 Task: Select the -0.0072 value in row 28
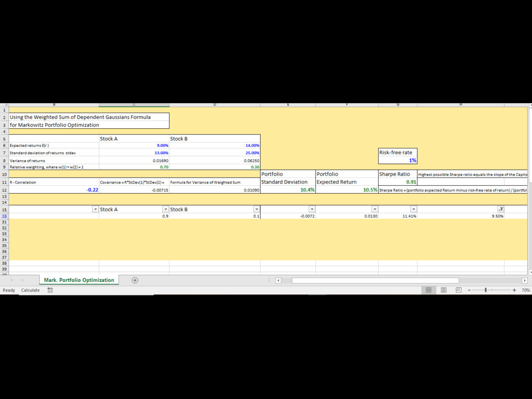pyautogui.click(x=288, y=216)
